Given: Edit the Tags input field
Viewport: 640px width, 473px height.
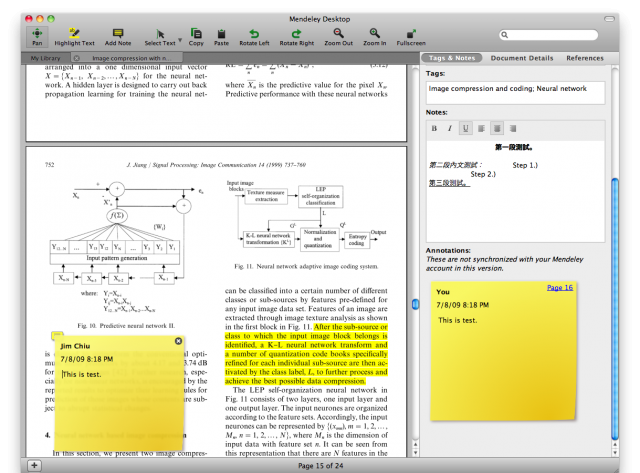Looking at the screenshot, I should point(516,93).
